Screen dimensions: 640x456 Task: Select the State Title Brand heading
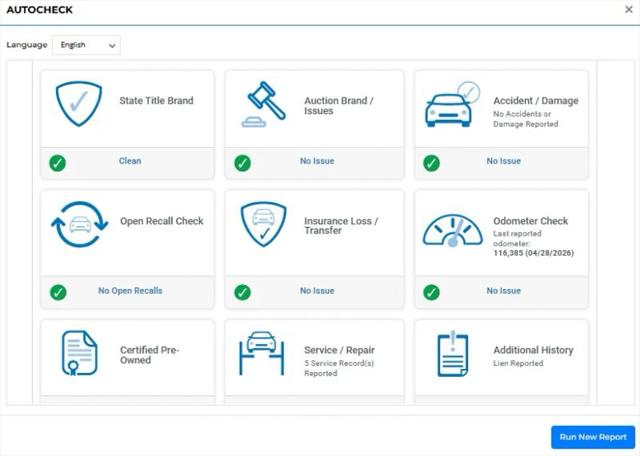click(x=156, y=100)
